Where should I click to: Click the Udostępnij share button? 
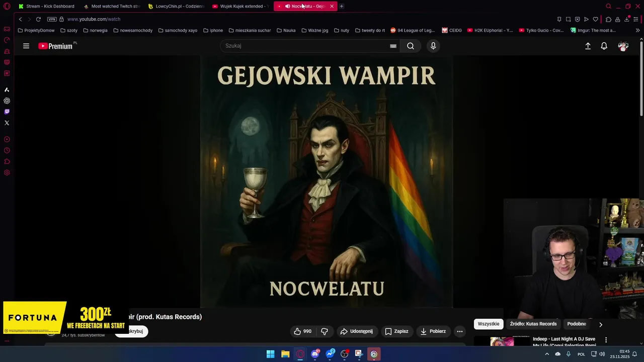357,331
